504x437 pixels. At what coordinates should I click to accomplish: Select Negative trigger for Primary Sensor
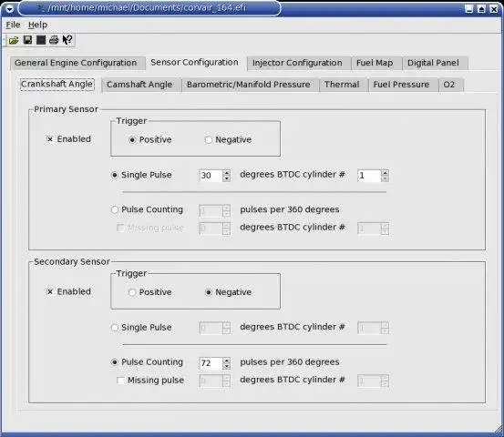tap(209, 139)
